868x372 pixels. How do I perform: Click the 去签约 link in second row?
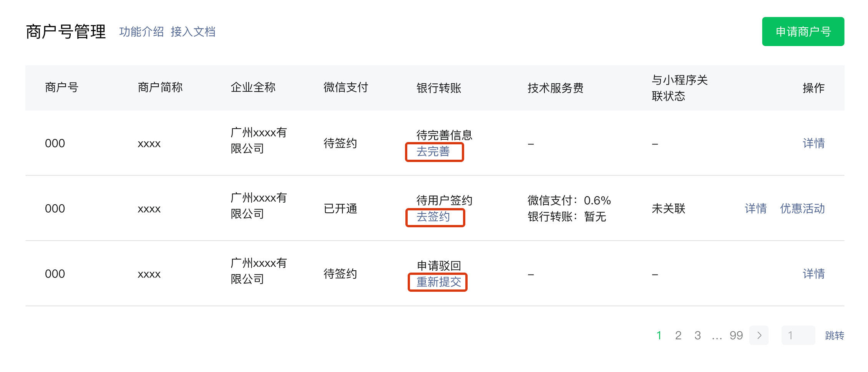point(433,217)
